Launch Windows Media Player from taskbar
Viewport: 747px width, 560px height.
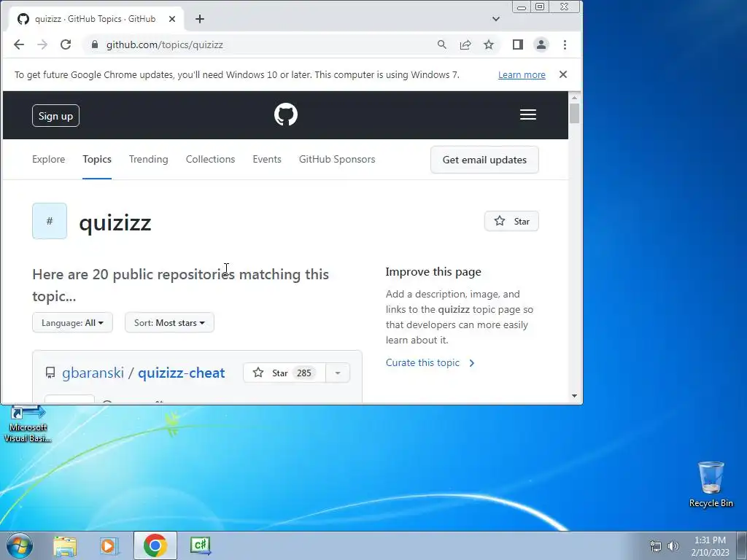click(x=109, y=545)
